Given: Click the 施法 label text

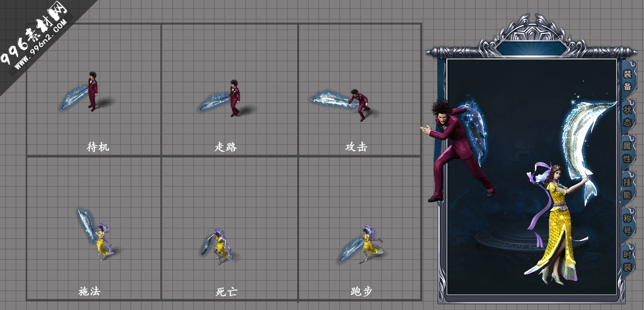Looking at the screenshot, I should pyautogui.click(x=89, y=291).
